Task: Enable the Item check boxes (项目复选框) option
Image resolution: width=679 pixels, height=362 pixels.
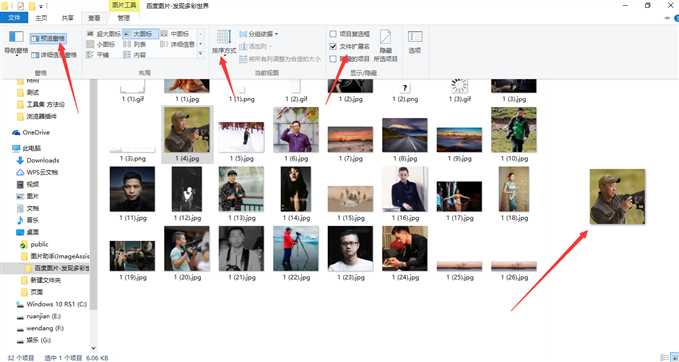Action: pyautogui.click(x=349, y=34)
